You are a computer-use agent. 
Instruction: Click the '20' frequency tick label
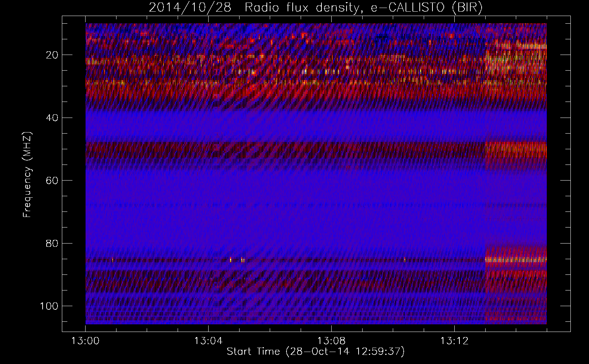(x=52, y=55)
